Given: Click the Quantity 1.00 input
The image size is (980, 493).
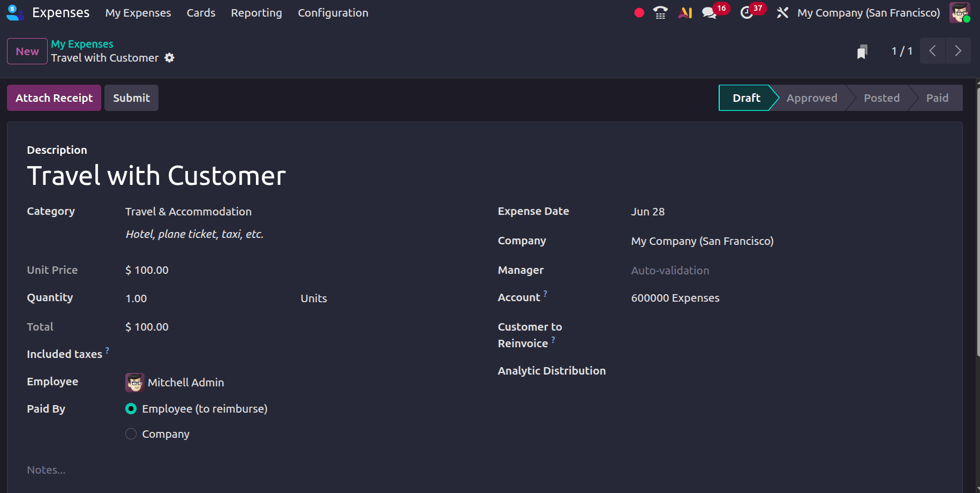Looking at the screenshot, I should [208, 298].
